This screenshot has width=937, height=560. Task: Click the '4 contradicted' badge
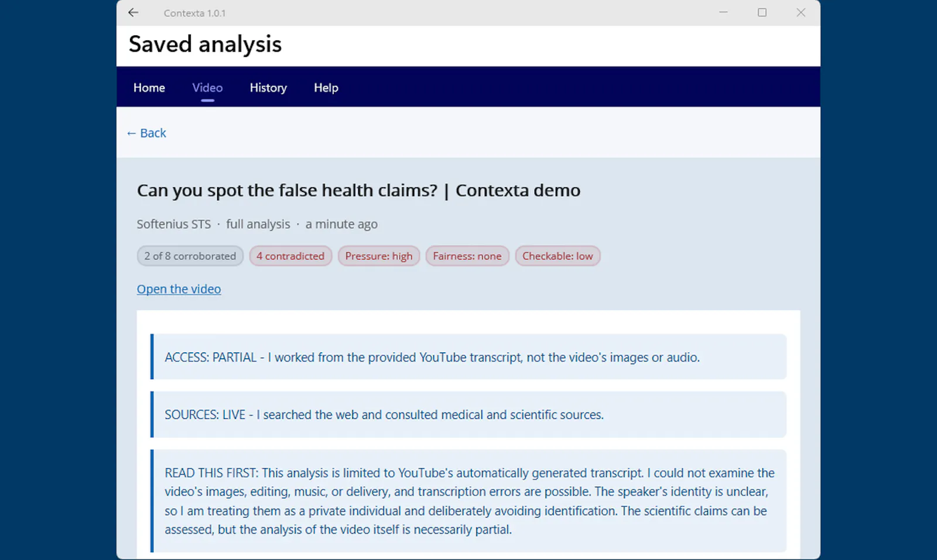[290, 256]
